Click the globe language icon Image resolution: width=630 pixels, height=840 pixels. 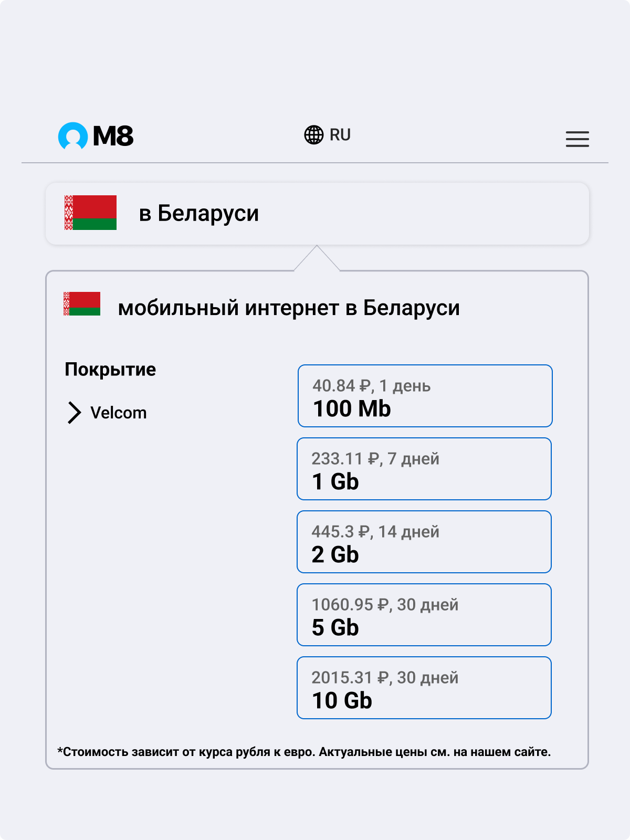(314, 135)
